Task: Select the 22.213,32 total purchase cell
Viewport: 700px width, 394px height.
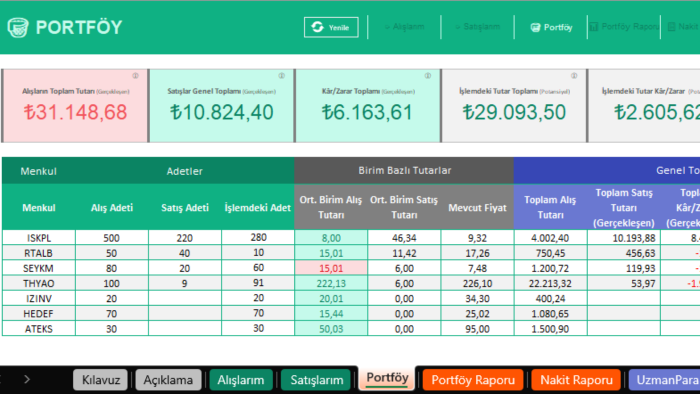Action: 550,283
